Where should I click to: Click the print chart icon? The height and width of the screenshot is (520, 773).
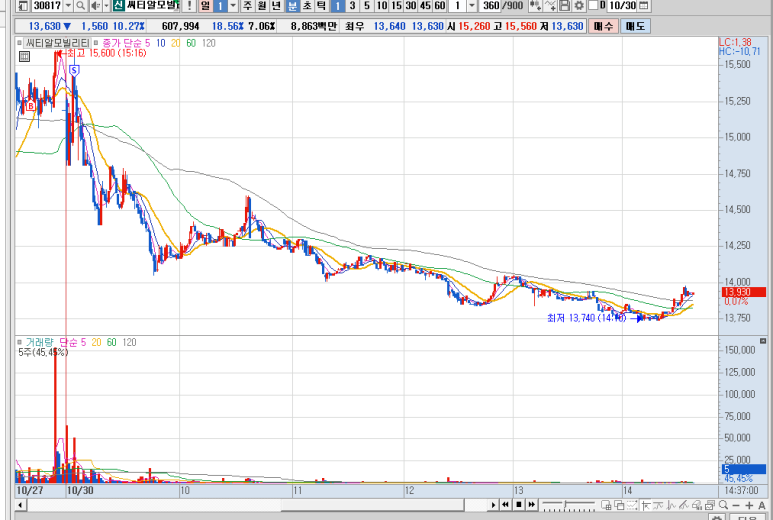697,505
